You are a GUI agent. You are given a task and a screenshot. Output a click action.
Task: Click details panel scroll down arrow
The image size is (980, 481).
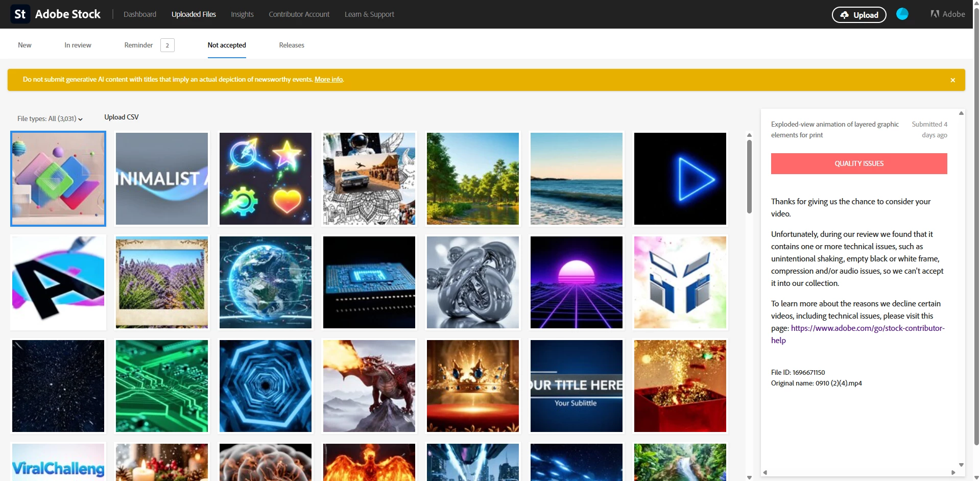click(961, 465)
